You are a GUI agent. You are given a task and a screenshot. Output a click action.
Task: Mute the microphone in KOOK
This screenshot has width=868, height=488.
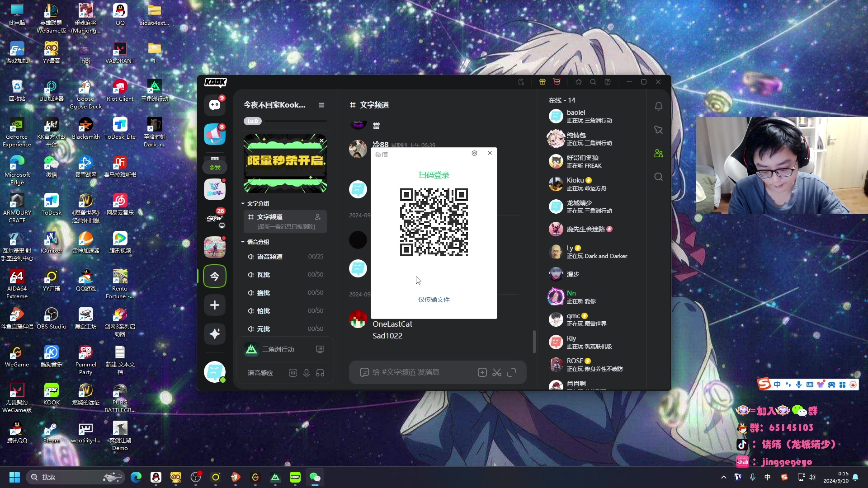(x=307, y=373)
